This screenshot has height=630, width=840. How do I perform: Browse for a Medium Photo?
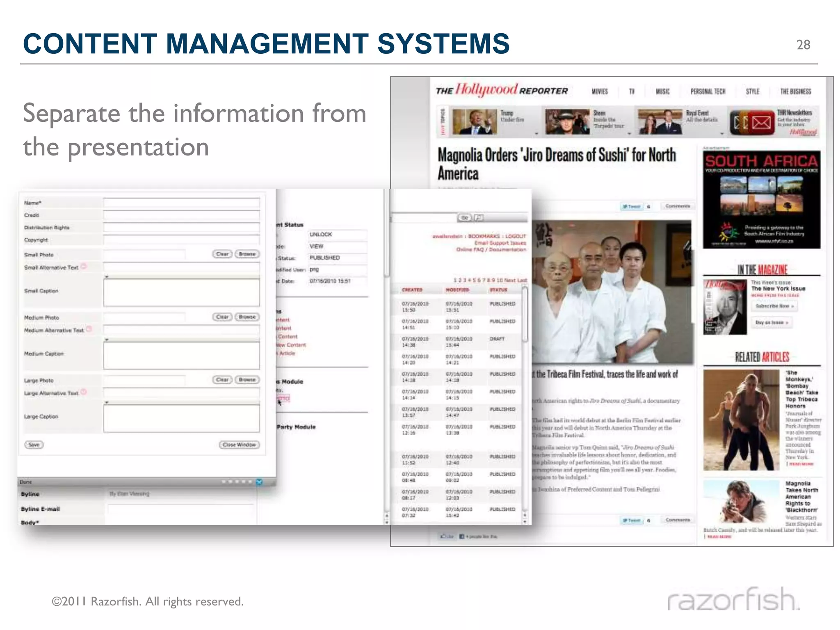click(247, 317)
